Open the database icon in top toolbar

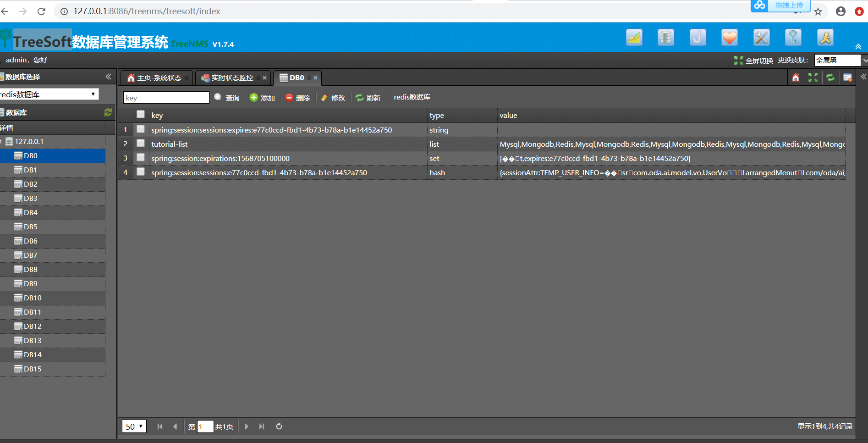coord(665,37)
